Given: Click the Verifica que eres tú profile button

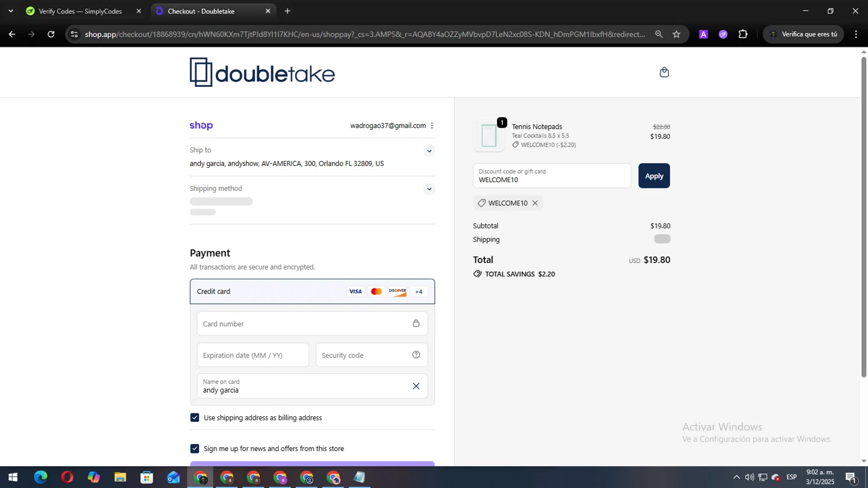Looking at the screenshot, I should tap(803, 34).
